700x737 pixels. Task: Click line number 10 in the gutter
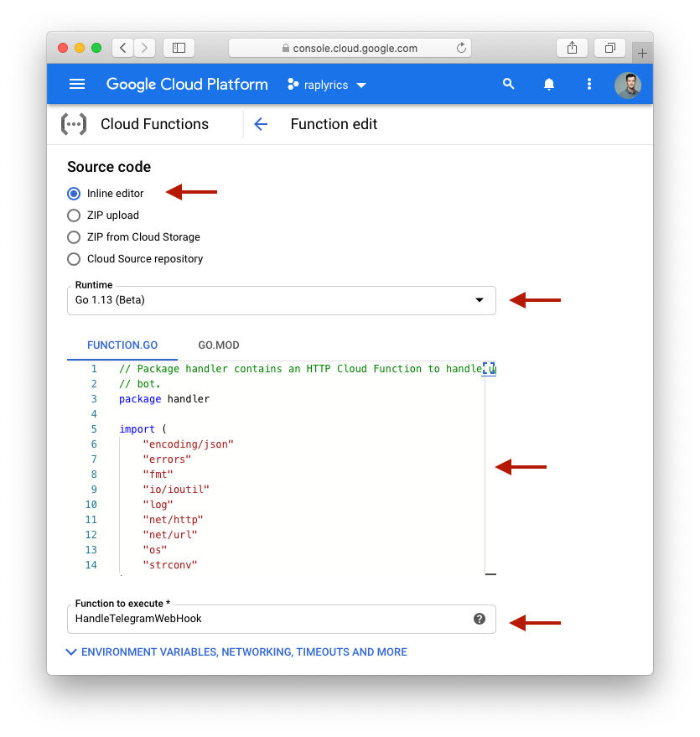point(91,505)
